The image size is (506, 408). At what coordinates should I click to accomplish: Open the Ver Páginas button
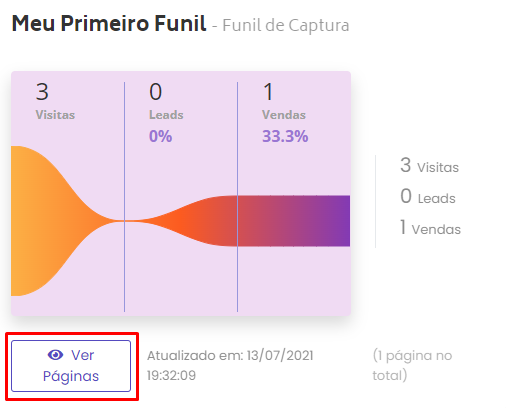[x=71, y=366]
